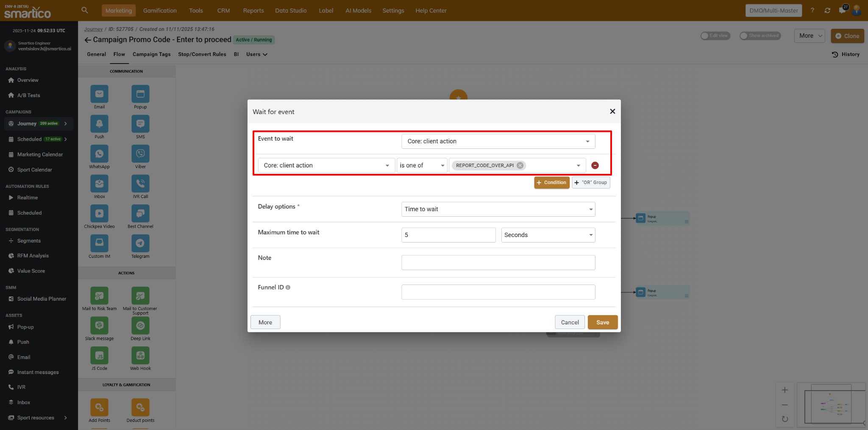Click the search magnifier icon in top bar
The width and height of the screenshot is (868, 430).
pos(85,10)
